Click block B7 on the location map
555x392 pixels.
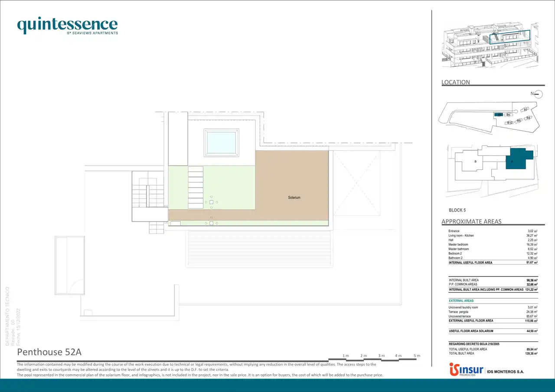[x=525, y=110]
